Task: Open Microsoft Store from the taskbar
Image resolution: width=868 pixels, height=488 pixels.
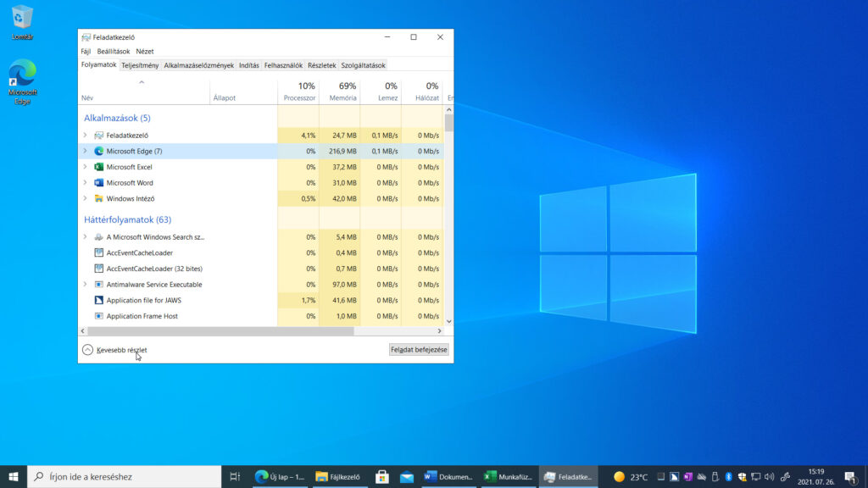Action: click(x=382, y=476)
